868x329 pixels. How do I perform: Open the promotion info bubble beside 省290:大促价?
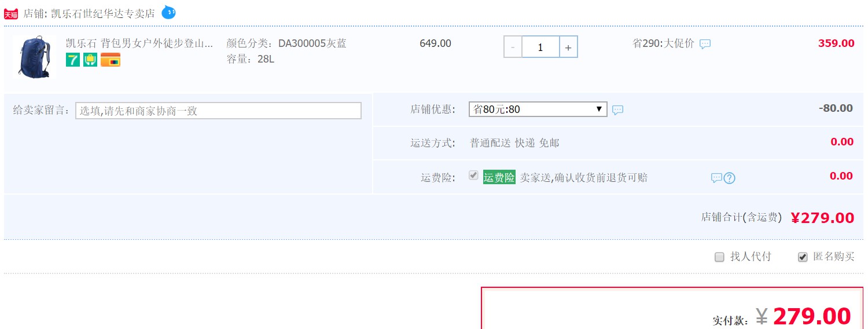point(705,44)
